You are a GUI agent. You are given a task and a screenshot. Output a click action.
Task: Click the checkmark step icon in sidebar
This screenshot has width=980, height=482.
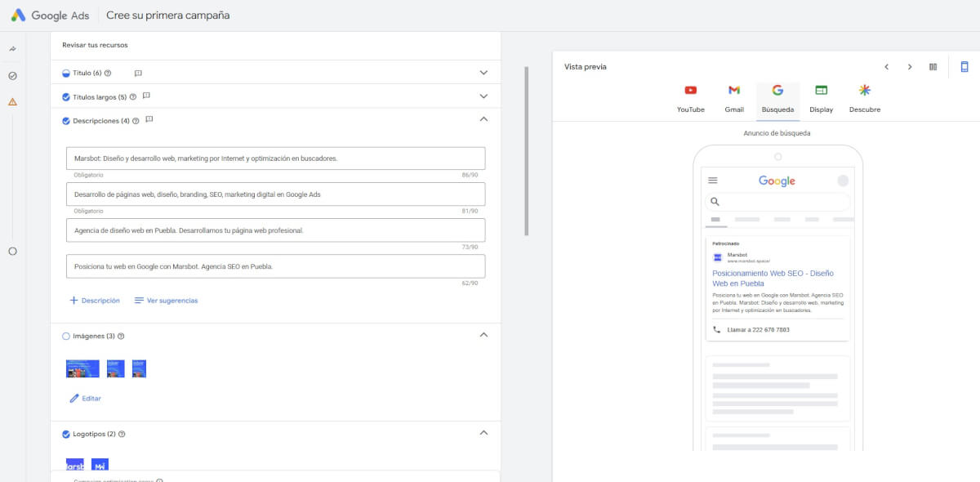(x=12, y=76)
